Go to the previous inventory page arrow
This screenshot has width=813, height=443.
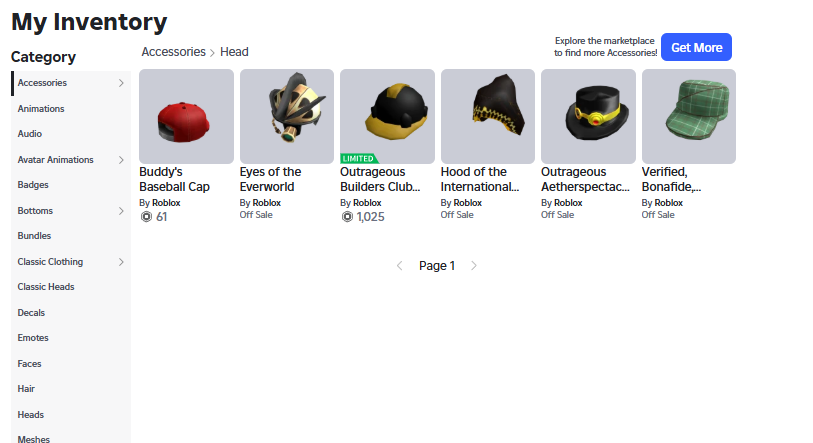coord(399,266)
